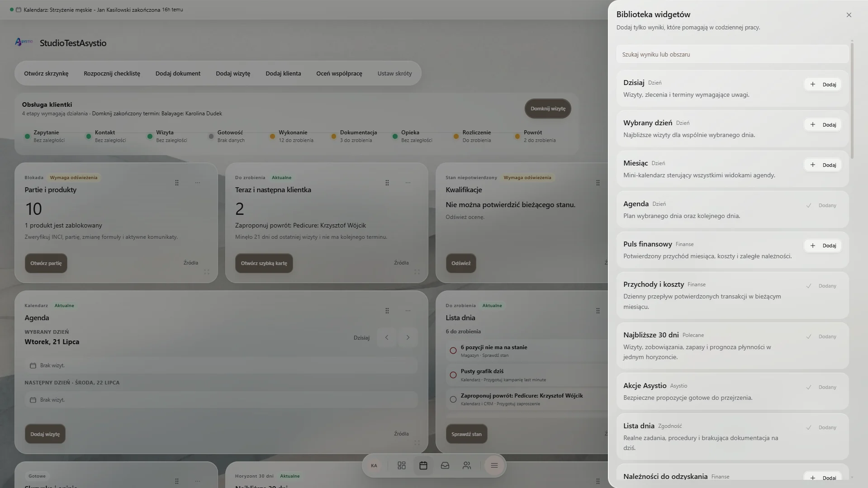Viewport: 868px width, 488px height.
Task: Add the Należności do odzyskania widget
Action: point(823,478)
